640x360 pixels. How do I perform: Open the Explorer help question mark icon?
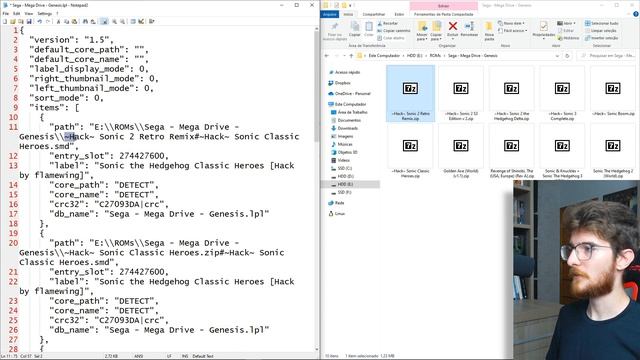click(636, 14)
